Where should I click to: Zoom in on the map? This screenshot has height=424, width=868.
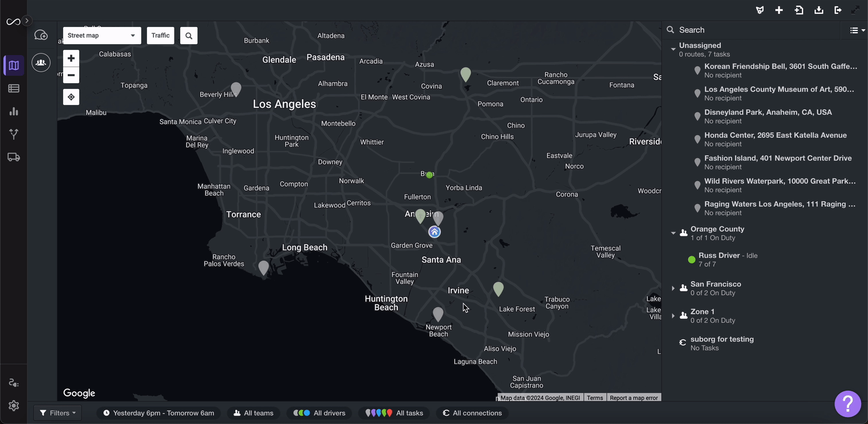click(71, 59)
